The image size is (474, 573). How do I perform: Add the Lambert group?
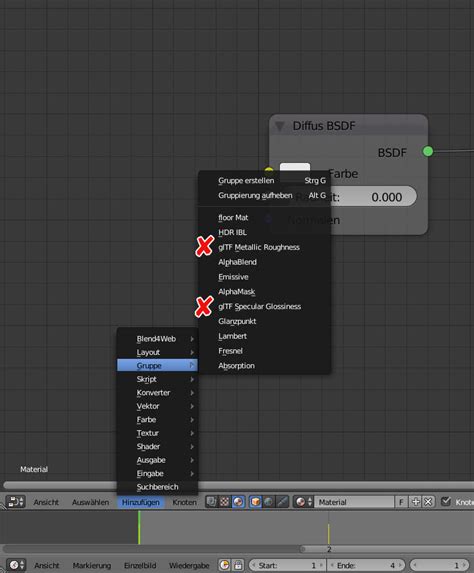coord(265,336)
